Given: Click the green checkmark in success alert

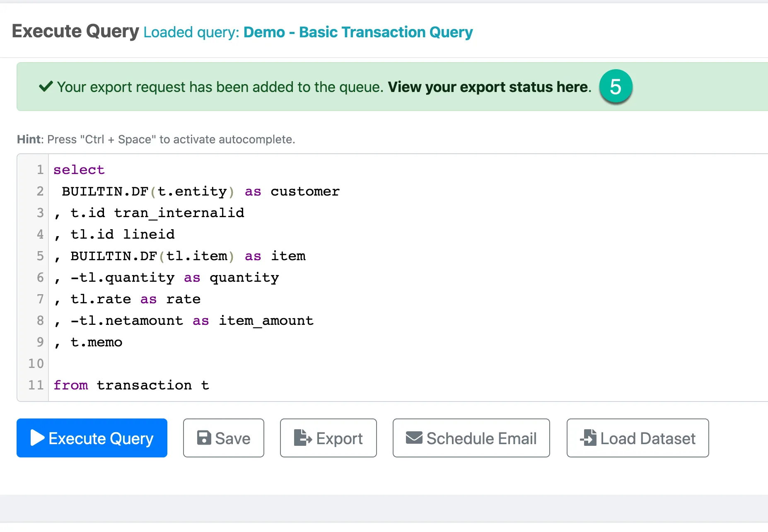Looking at the screenshot, I should click(x=46, y=87).
